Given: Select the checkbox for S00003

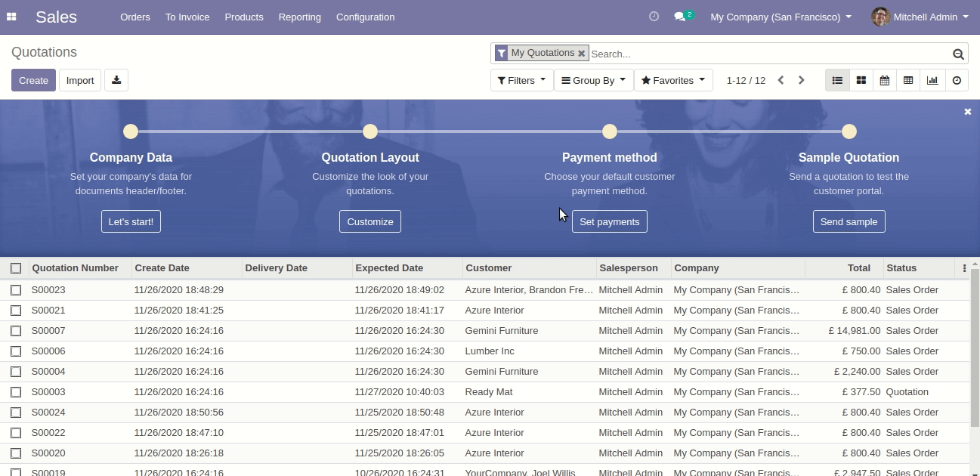Looking at the screenshot, I should pyautogui.click(x=16, y=391).
